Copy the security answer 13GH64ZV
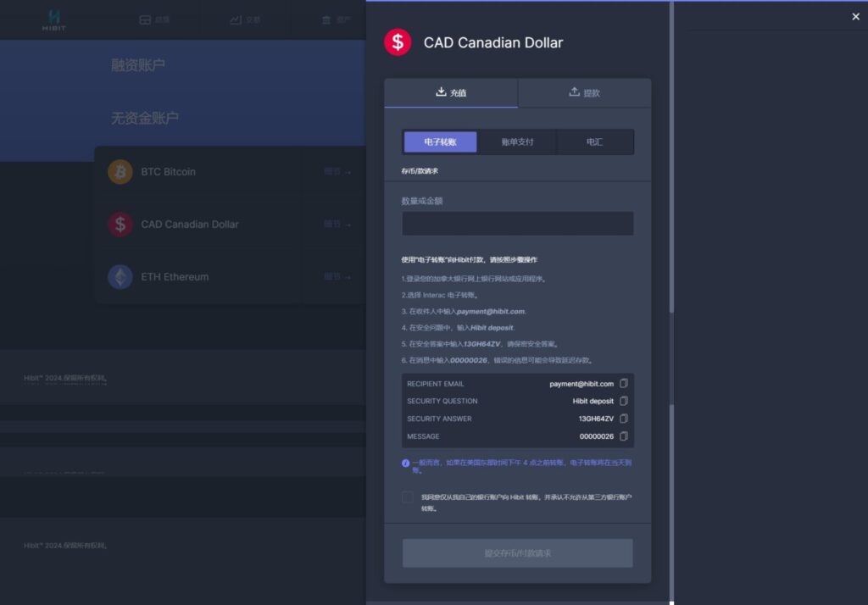The width and height of the screenshot is (868, 605). pos(624,419)
